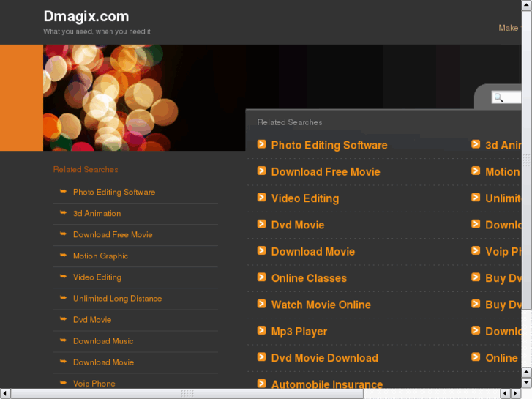The height and width of the screenshot is (399, 532).
Task: Click bullet arrow beside small Download Free Movie
Action: 63,234
